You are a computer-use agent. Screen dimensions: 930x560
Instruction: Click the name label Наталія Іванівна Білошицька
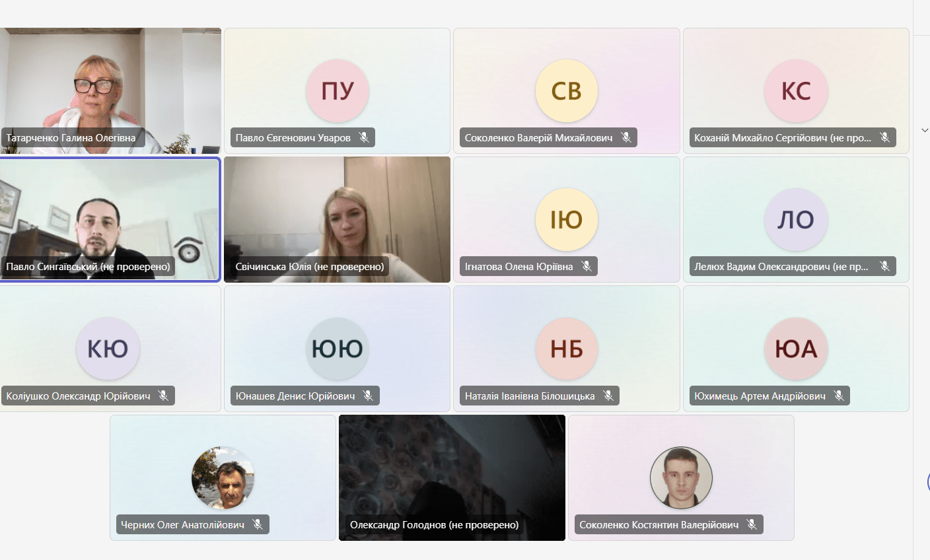[x=530, y=396]
